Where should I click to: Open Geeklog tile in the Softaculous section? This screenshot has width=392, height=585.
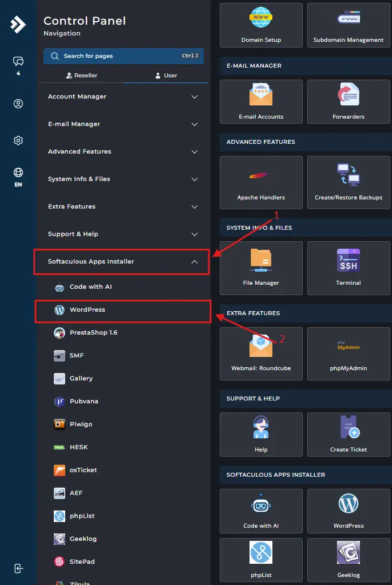click(x=349, y=560)
